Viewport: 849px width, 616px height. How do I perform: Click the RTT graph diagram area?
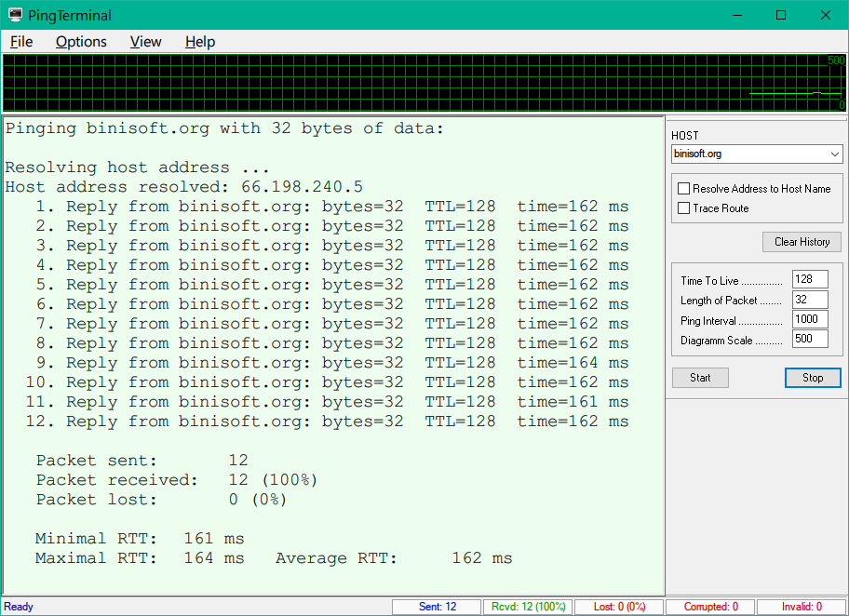424,83
